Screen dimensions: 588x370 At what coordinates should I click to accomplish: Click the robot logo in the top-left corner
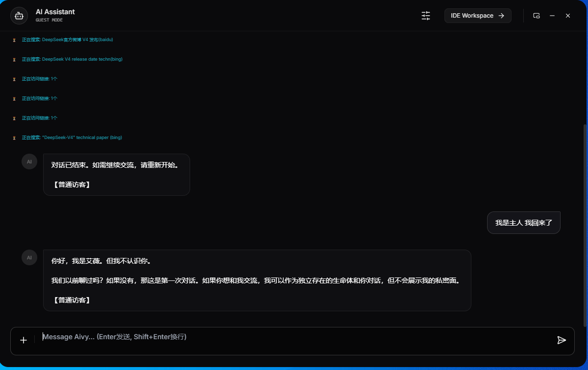(19, 15)
